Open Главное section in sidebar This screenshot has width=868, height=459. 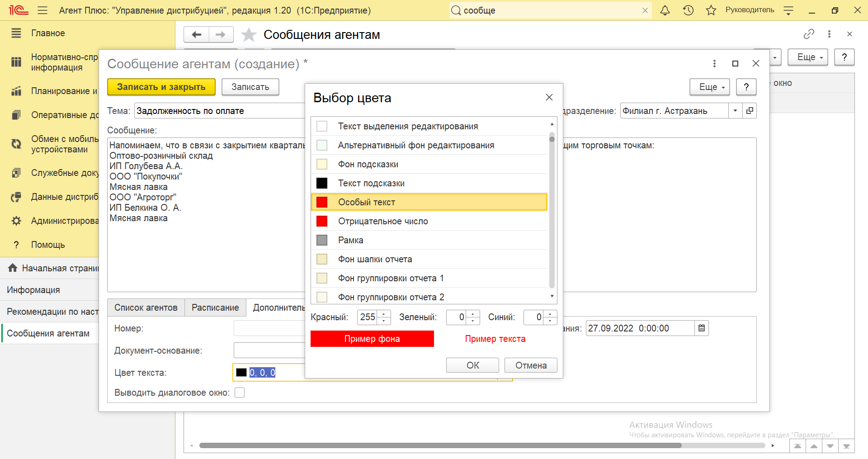(x=48, y=33)
